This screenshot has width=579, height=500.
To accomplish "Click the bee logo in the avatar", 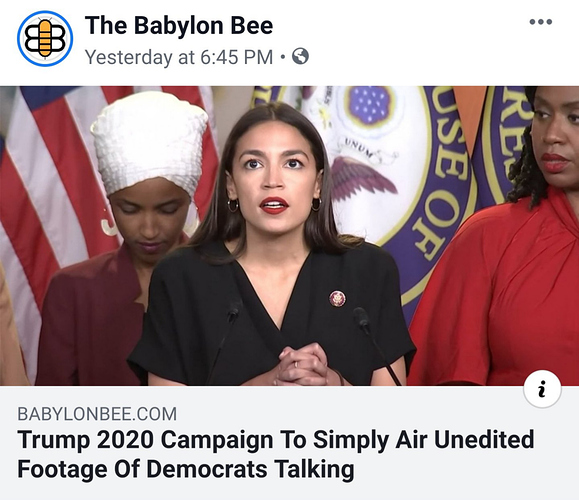I will [x=45, y=39].
